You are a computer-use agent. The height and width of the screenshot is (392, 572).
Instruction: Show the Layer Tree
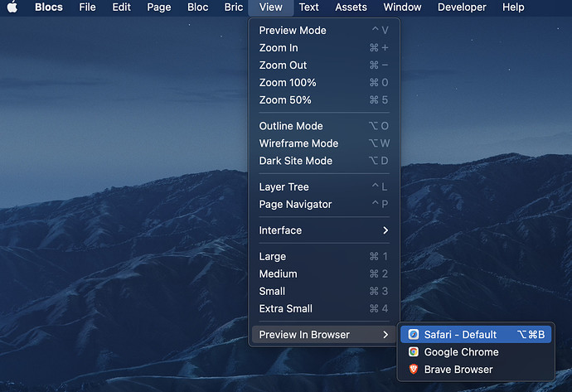(x=324, y=186)
